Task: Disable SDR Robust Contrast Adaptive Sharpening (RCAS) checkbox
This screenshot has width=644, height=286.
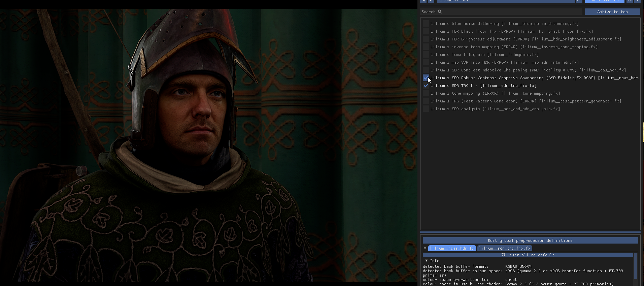Action: (x=426, y=78)
